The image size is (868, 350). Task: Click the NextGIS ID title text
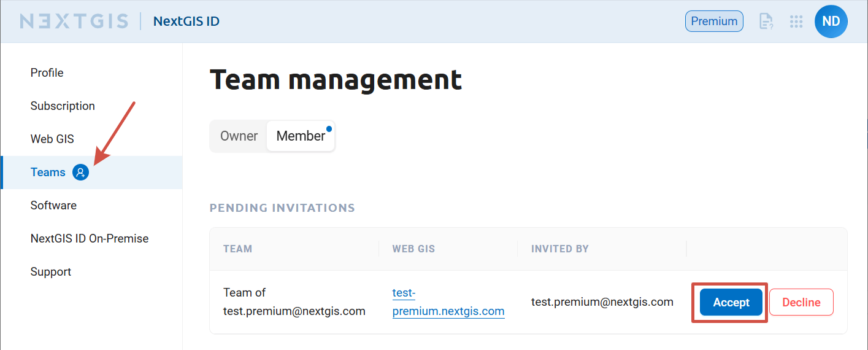(x=186, y=21)
